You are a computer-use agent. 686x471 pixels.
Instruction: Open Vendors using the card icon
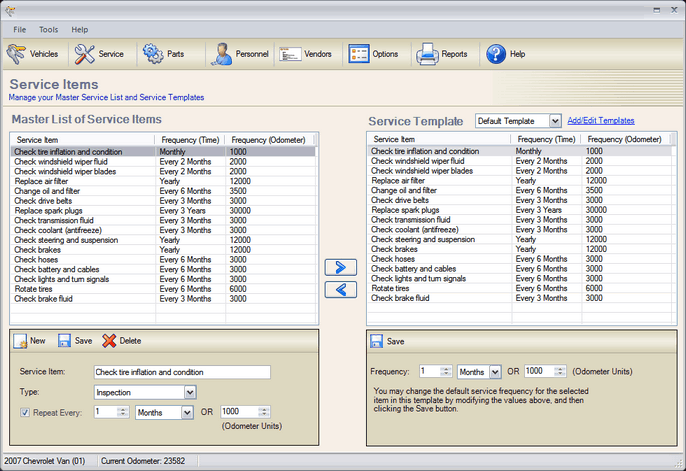point(290,54)
